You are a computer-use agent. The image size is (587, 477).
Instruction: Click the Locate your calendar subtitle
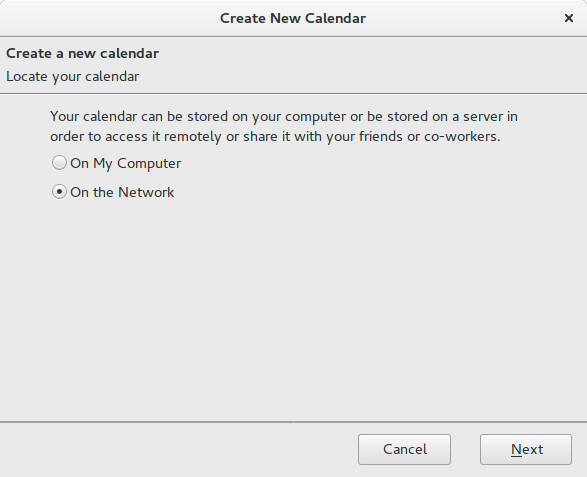(x=73, y=77)
